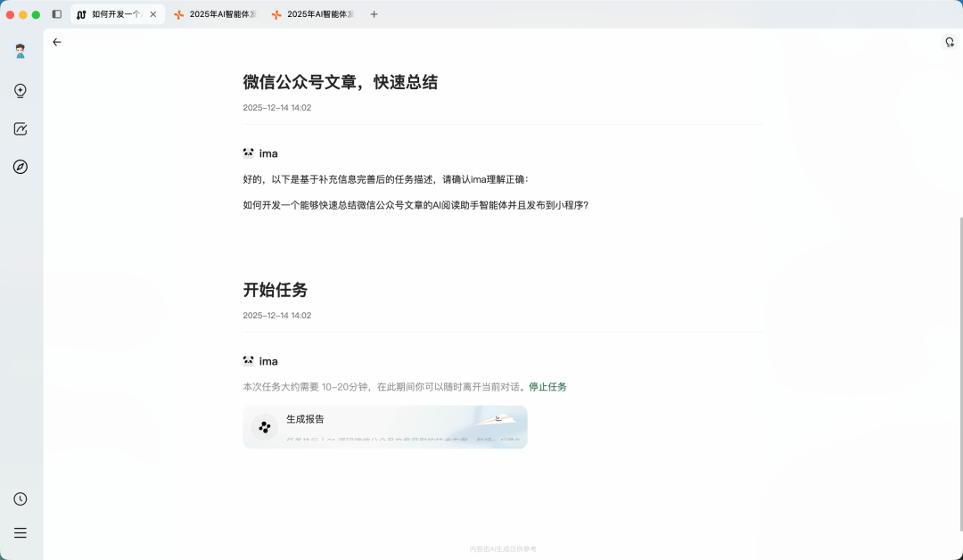Open the user profile avatar in the sidebar

pos(20,51)
